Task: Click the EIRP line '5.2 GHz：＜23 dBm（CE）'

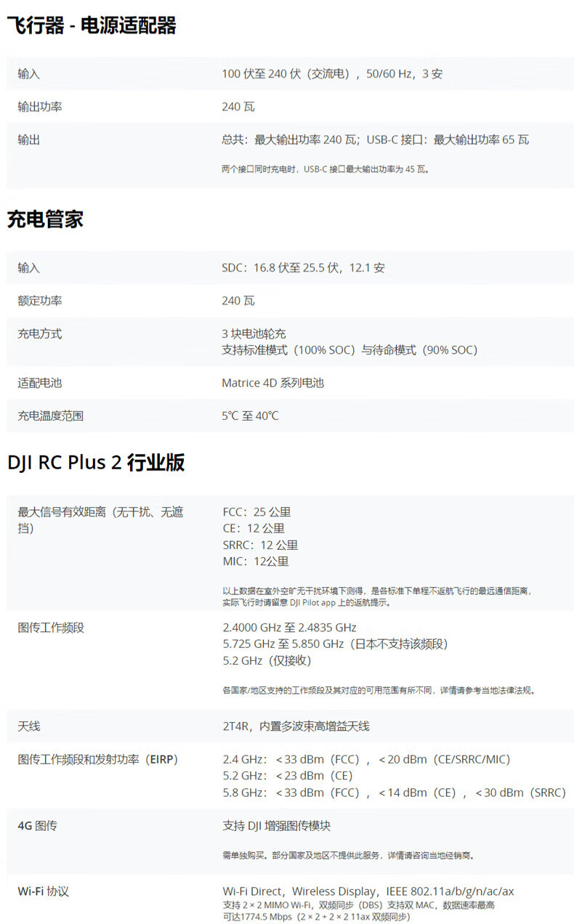Action: point(288,777)
